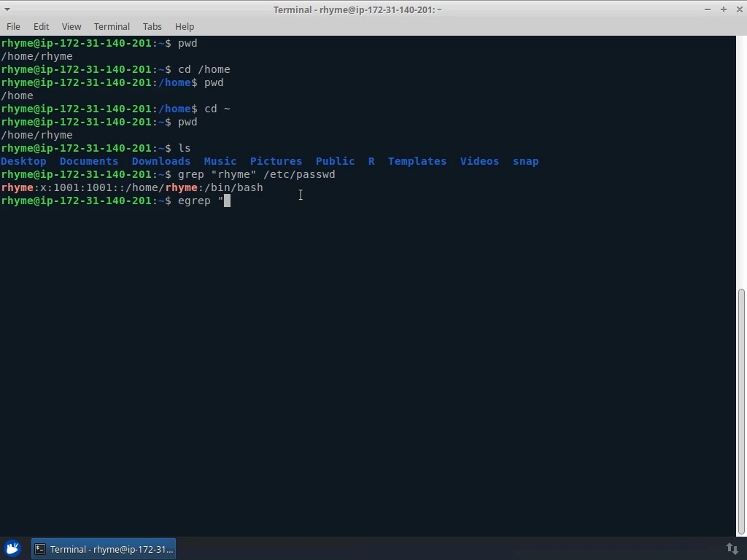747x560 pixels.
Task: Open the Terminal menu
Action: click(x=111, y=26)
